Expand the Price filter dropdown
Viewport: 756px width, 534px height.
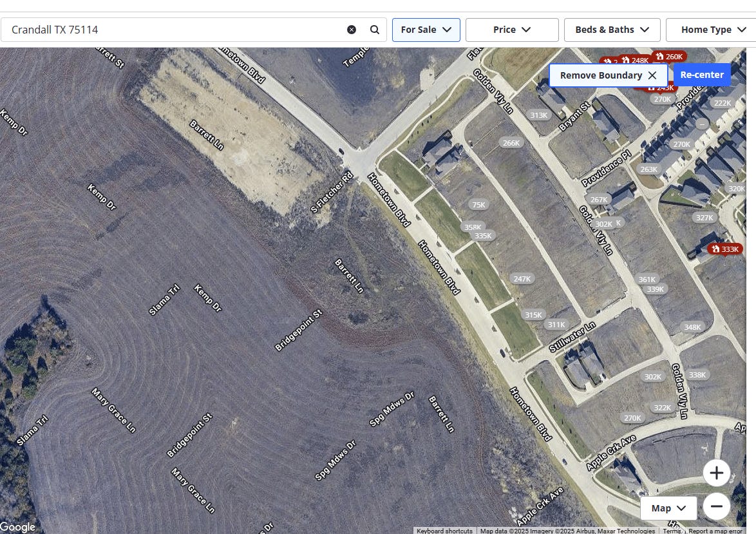pyautogui.click(x=512, y=30)
